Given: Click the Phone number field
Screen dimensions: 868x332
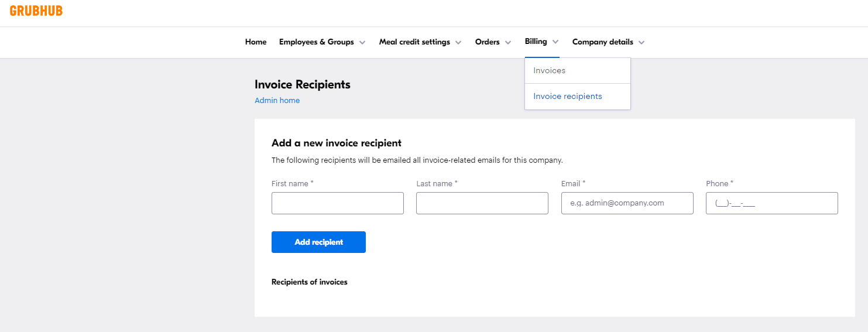Looking at the screenshot, I should click(771, 203).
